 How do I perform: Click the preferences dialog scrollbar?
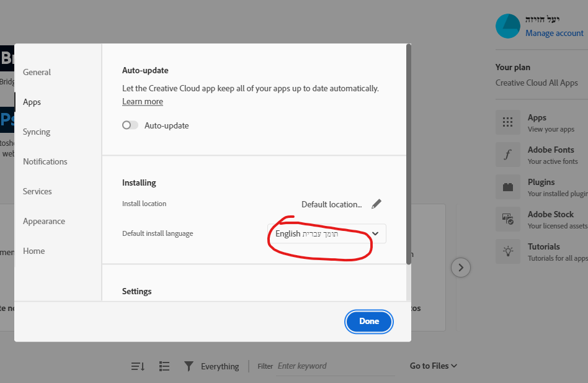tap(409, 155)
